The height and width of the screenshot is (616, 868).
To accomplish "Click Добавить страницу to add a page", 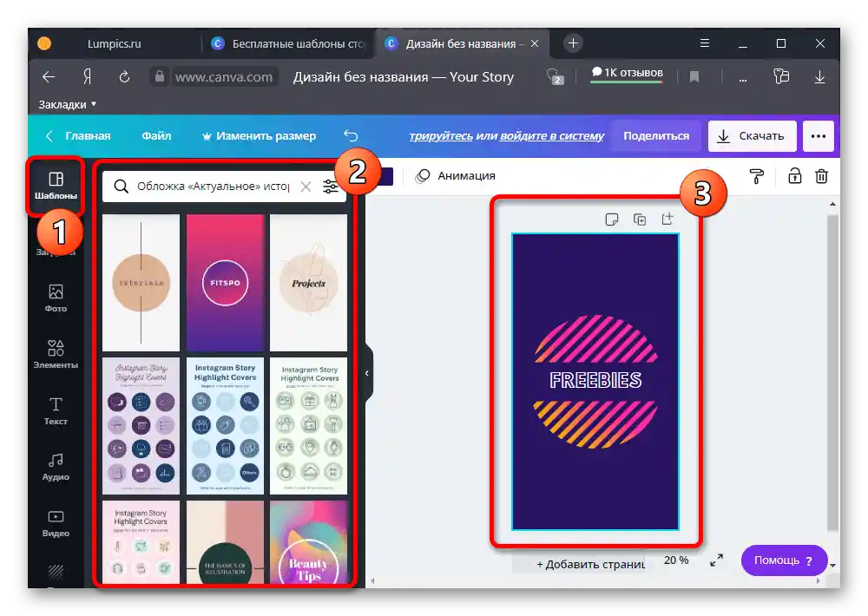I will [x=590, y=565].
